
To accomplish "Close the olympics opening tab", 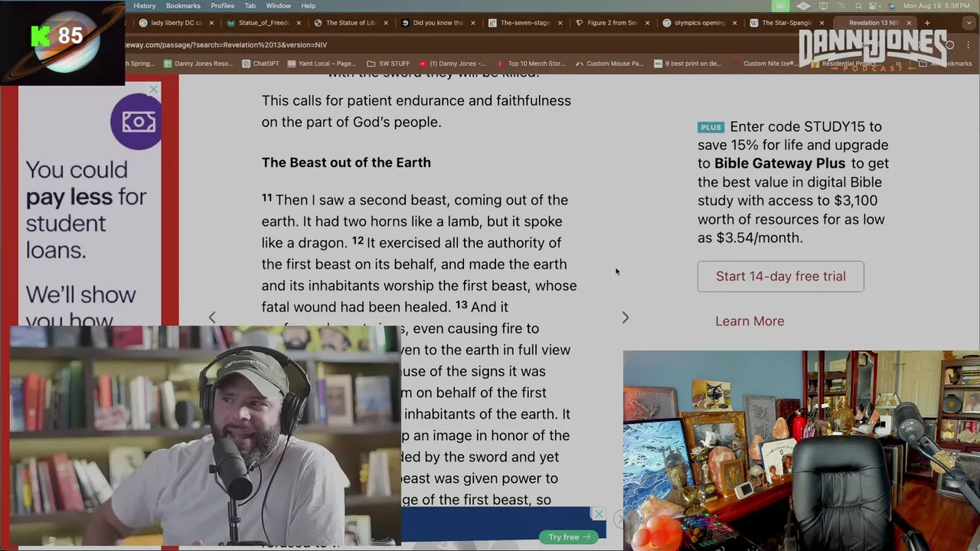I will (734, 23).
